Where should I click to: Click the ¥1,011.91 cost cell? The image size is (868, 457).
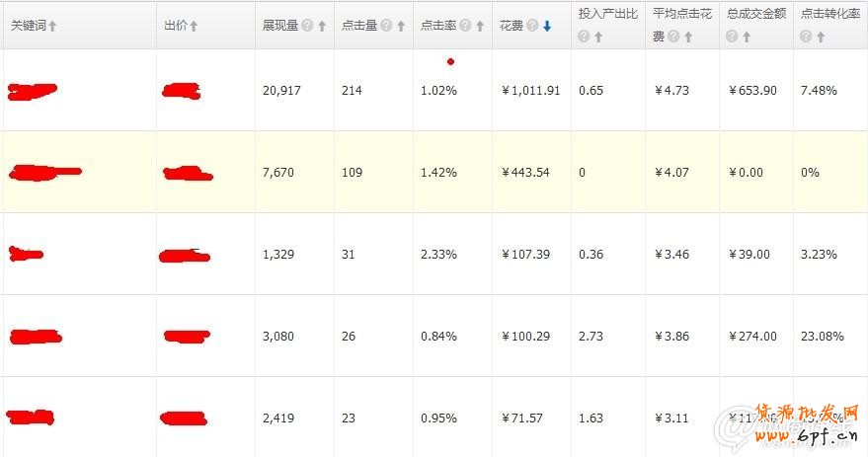coord(530,91)
